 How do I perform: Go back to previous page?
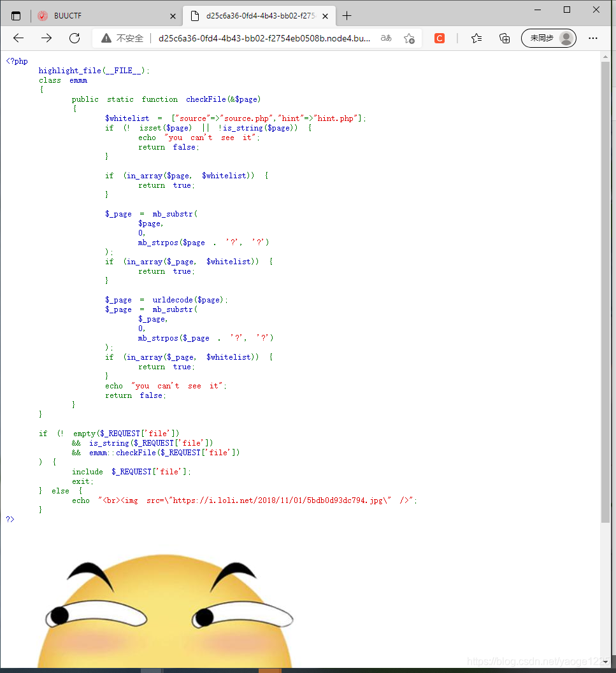coord(18,38)
